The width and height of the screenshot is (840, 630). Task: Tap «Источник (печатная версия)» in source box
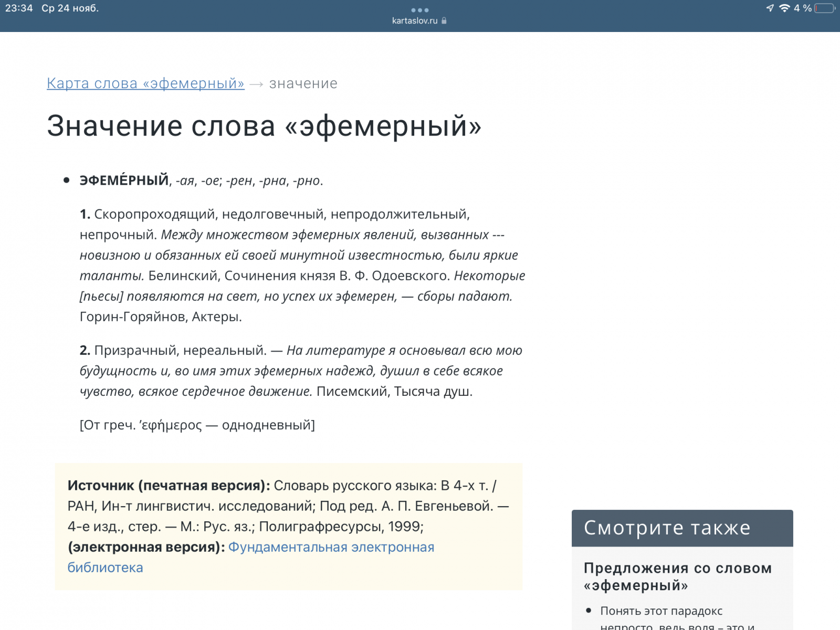[x=168, y=486]
